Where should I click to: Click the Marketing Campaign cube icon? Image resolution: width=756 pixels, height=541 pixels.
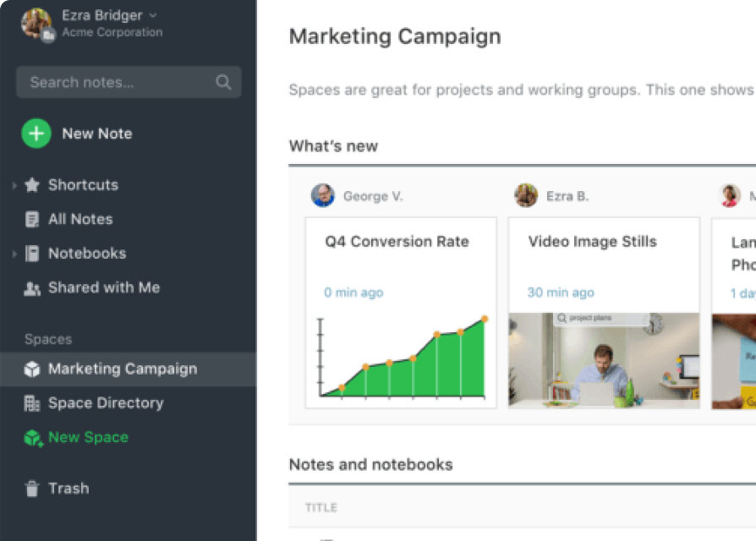point(32,369)
